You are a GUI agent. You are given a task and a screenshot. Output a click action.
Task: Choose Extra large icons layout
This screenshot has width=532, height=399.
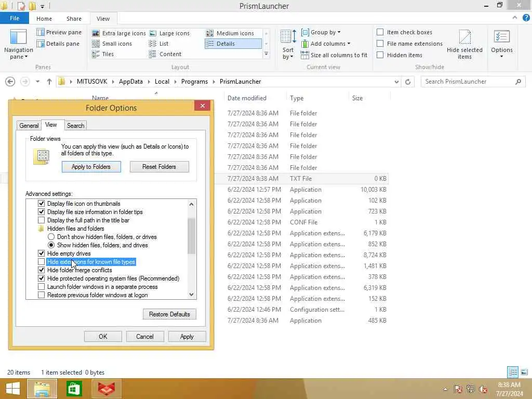pyautogui.click(x=119, y=33)
